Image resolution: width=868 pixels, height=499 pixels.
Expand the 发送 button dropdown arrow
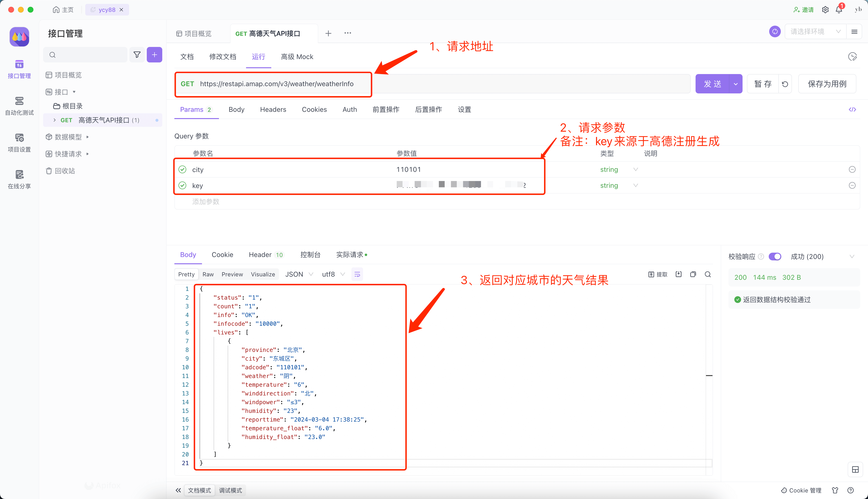(x=735, y=84)
